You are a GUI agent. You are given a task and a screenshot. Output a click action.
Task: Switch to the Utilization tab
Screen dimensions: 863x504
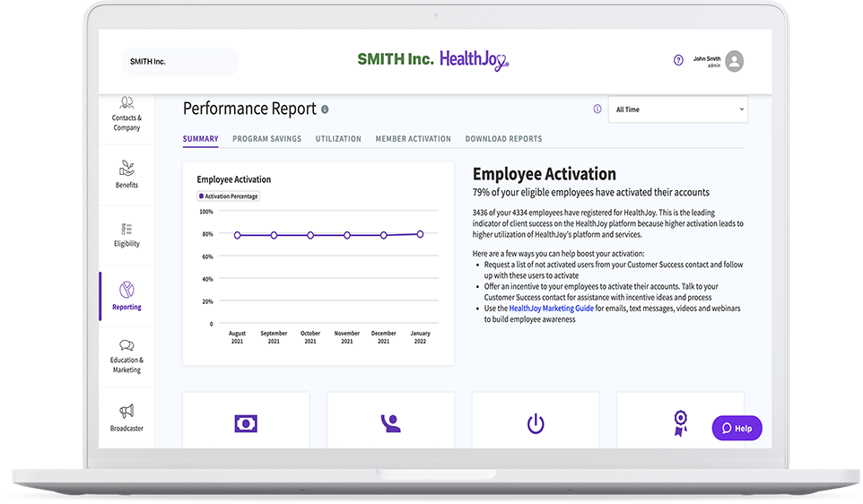click(338, 139)
